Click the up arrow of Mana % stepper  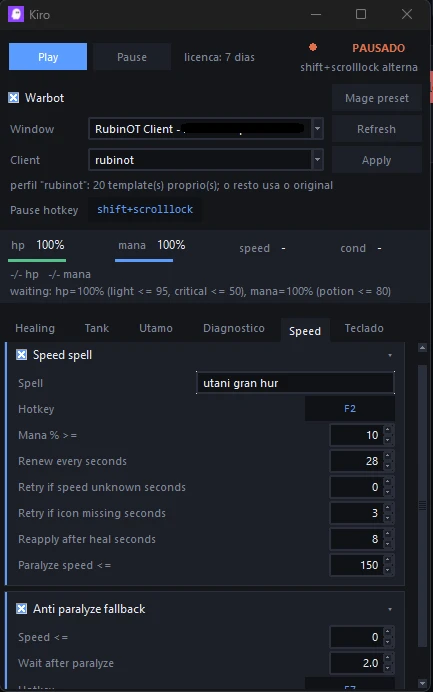388,430
